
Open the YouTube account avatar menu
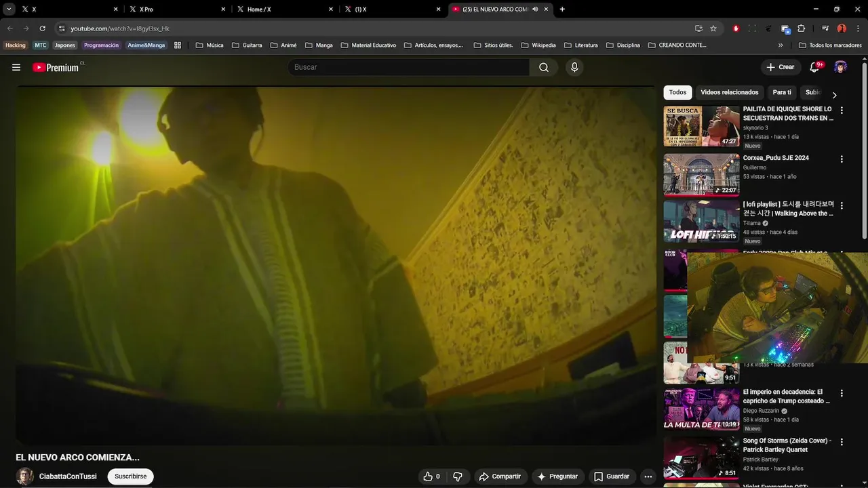pyautogui.click(x=841, y=67)
